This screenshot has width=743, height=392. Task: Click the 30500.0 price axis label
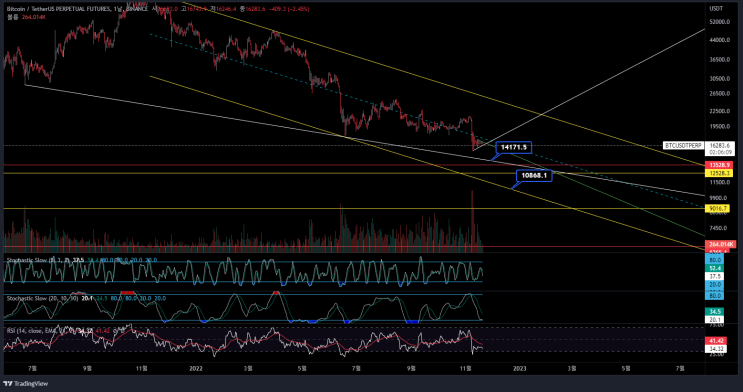click(x=719, y=79)
